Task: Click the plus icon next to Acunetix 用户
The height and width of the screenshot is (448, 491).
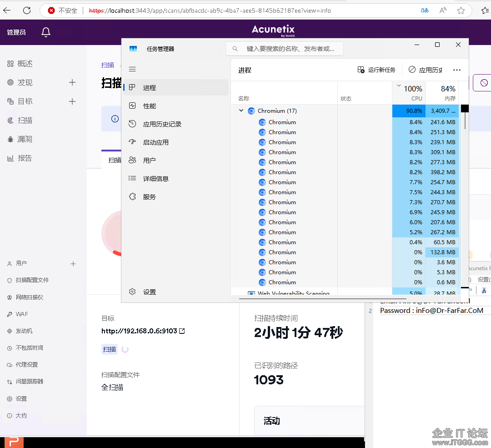Action: [73, 264]
